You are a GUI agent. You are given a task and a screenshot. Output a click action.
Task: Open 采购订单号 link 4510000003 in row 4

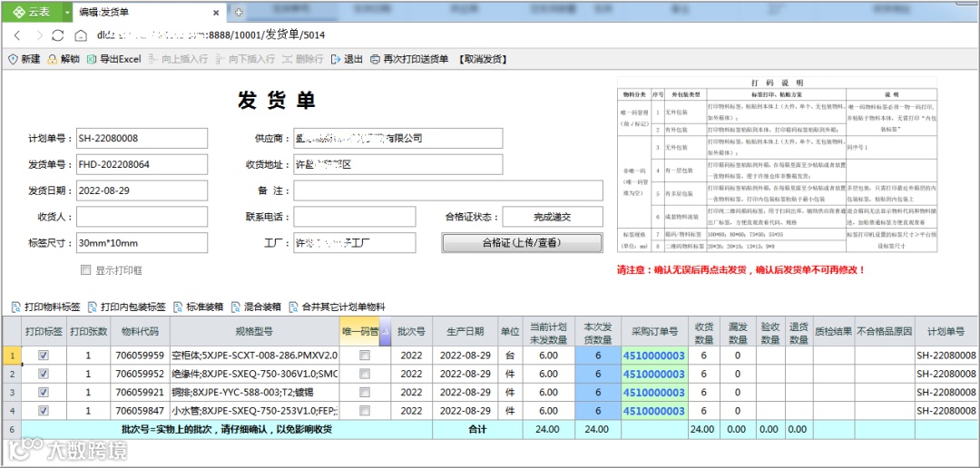pos(653,412)
